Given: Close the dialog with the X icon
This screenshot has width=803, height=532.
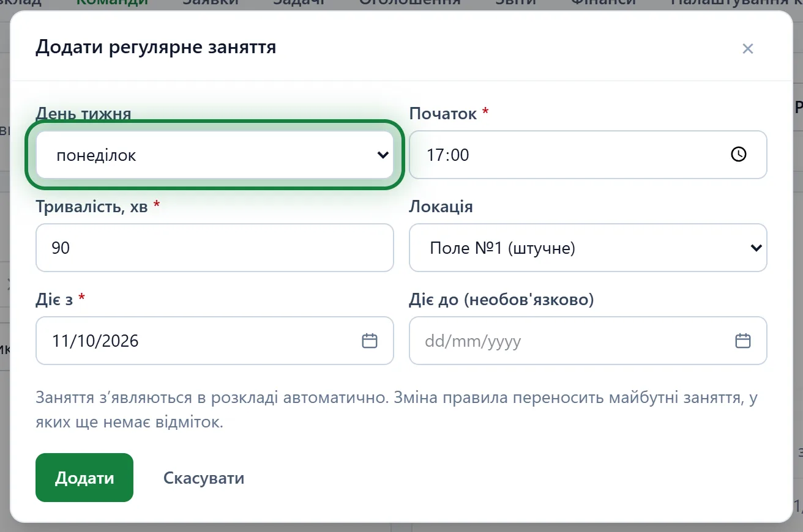Looking at the screenshot, I should 747,49.
